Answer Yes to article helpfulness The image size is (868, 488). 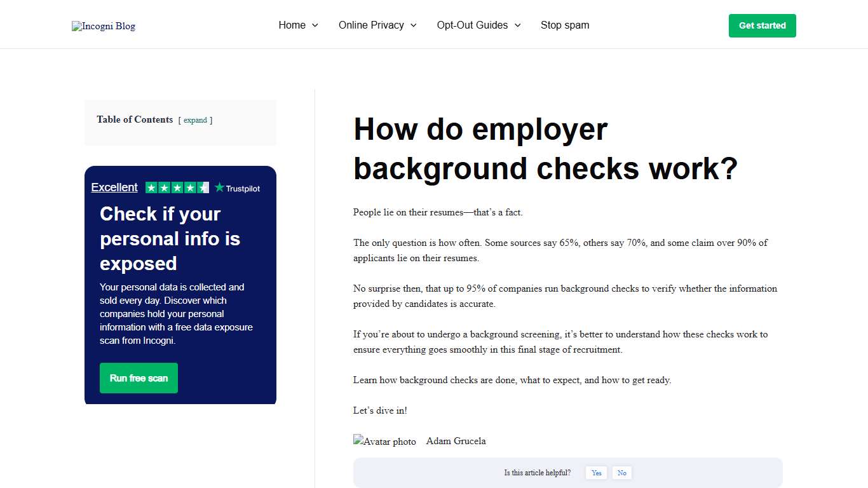click(x=596, y=473)
